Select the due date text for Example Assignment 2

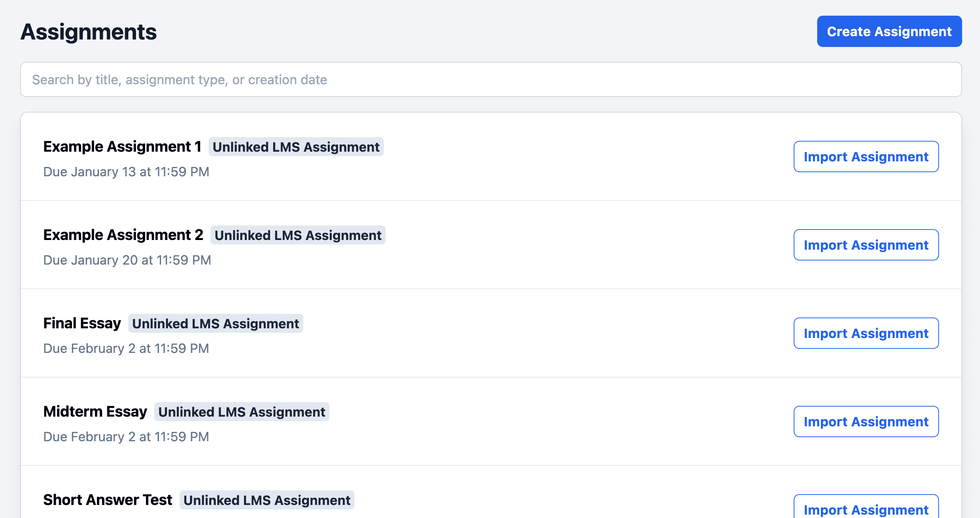127,260
